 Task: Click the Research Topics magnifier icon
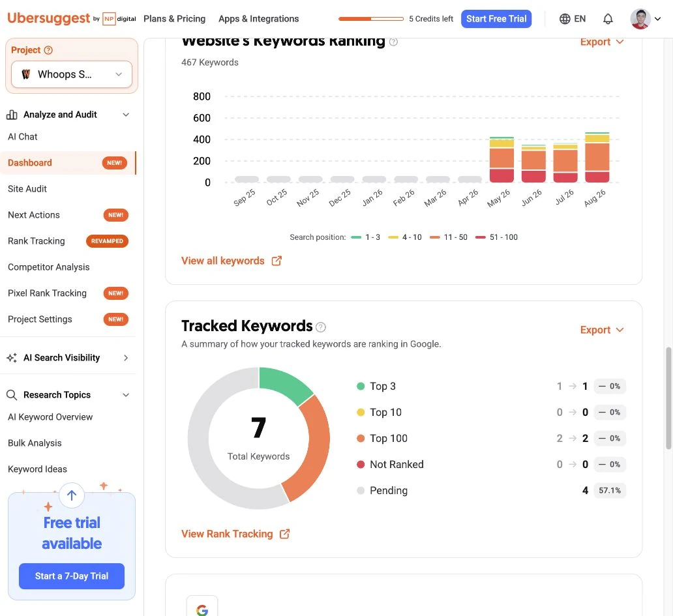12,395
